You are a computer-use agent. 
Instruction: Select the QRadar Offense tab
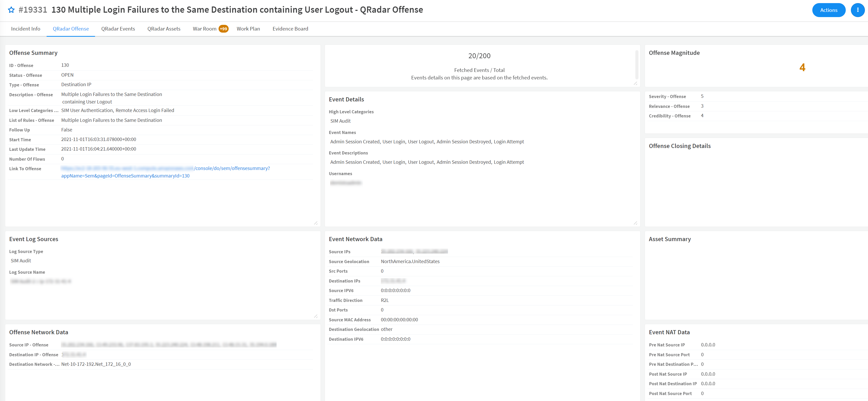[71, 29]
